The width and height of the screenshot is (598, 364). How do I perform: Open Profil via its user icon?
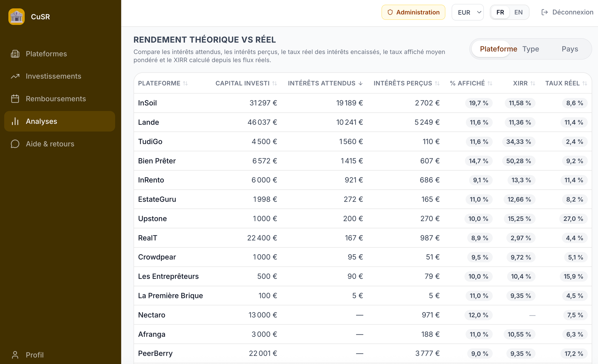click(15, 355)
